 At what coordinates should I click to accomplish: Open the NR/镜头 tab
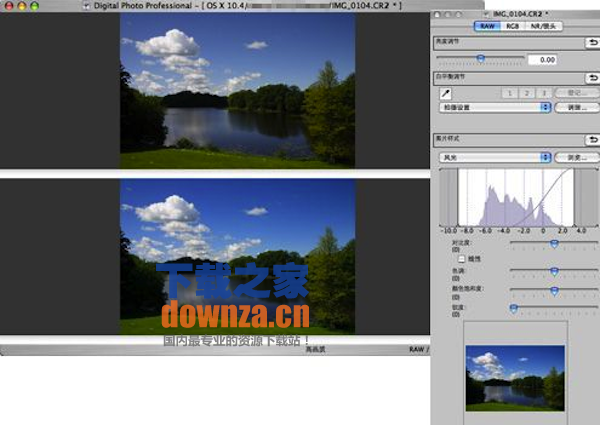[x=543, y=26]
